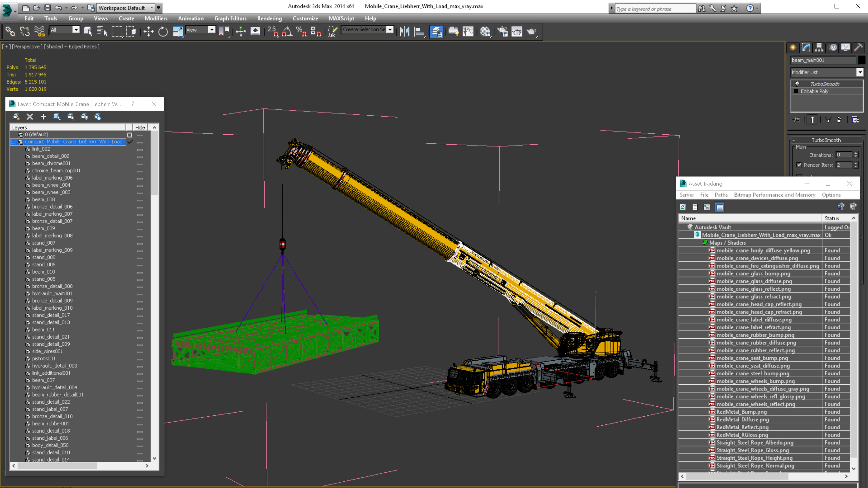Activate the Select and Rotate tool
This screenshot has height=488, width=868.
pyautogui.click(x=163, y=31)
